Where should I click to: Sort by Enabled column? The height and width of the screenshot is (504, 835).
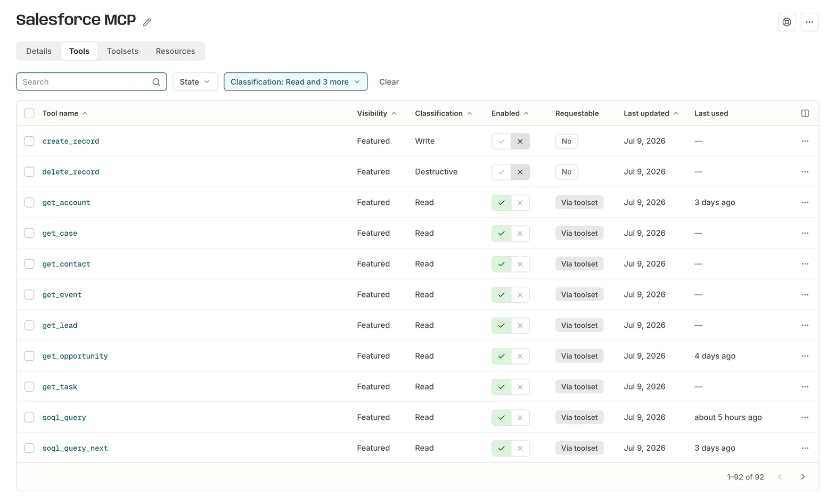510,113
